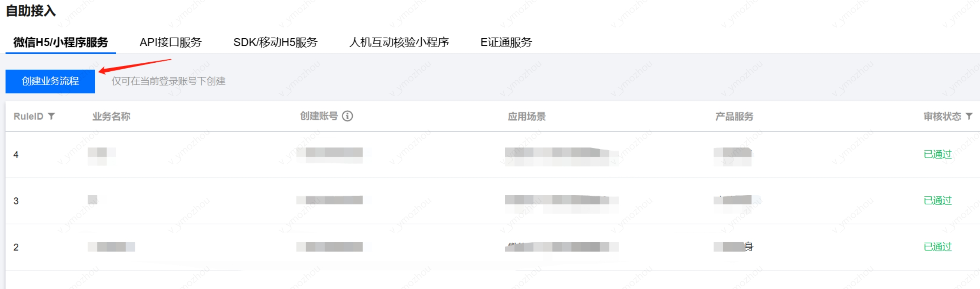Select the 人机互动核验小程序 tab
980x289 pixels.
click(x=399, y=42)
